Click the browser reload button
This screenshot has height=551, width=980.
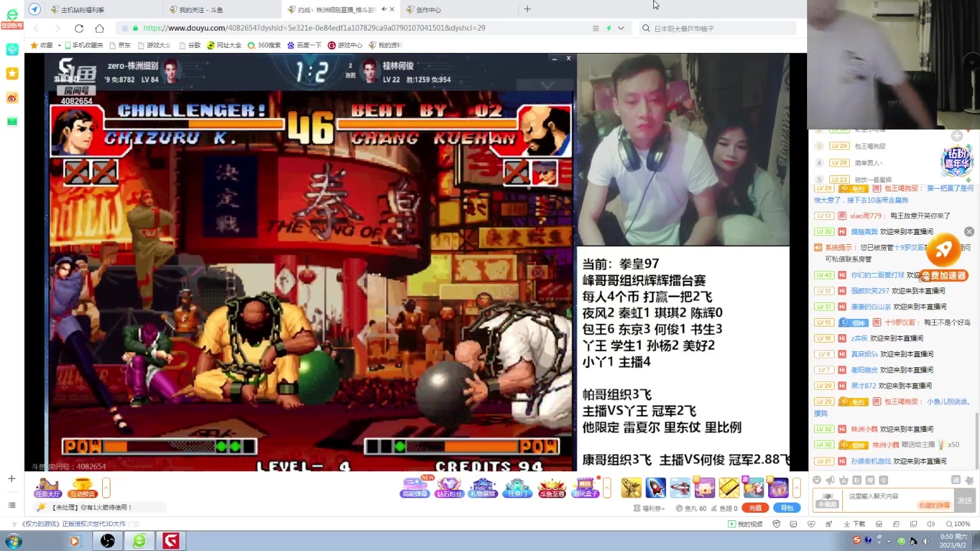tap(79, 28)
